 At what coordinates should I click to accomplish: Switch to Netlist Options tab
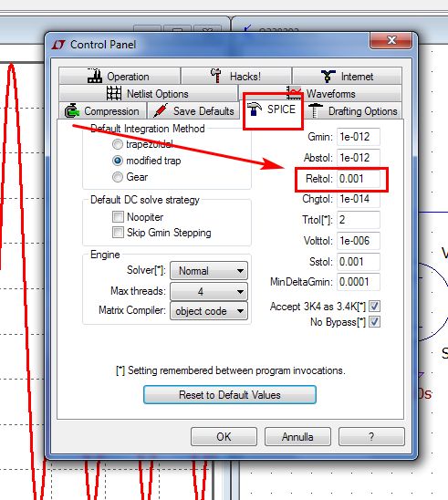(149, 93)
